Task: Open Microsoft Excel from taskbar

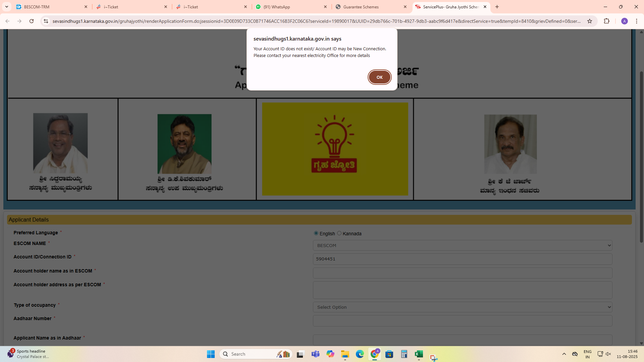Action: 419,354
